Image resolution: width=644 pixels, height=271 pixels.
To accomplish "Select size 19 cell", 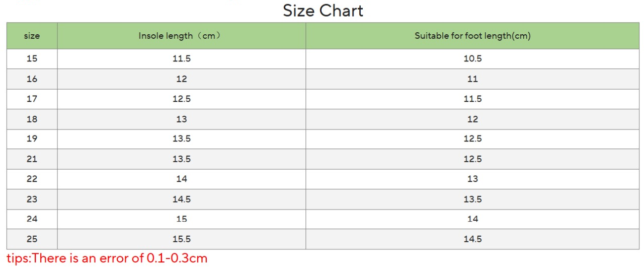I will point(32,139).
